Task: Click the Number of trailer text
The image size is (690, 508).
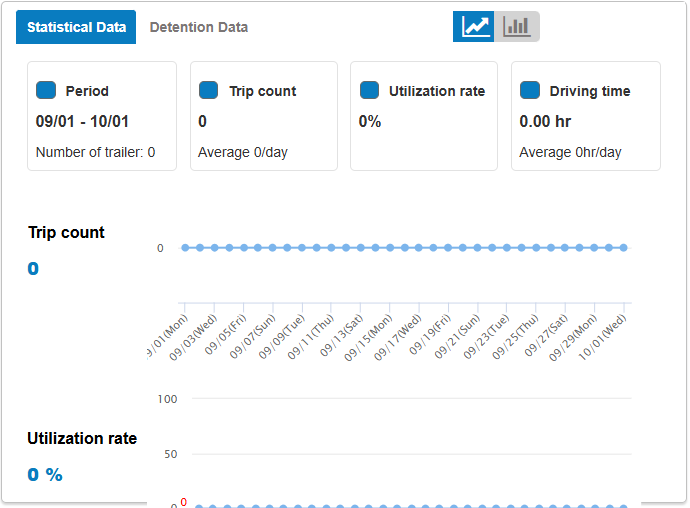Action: [95, 153]
